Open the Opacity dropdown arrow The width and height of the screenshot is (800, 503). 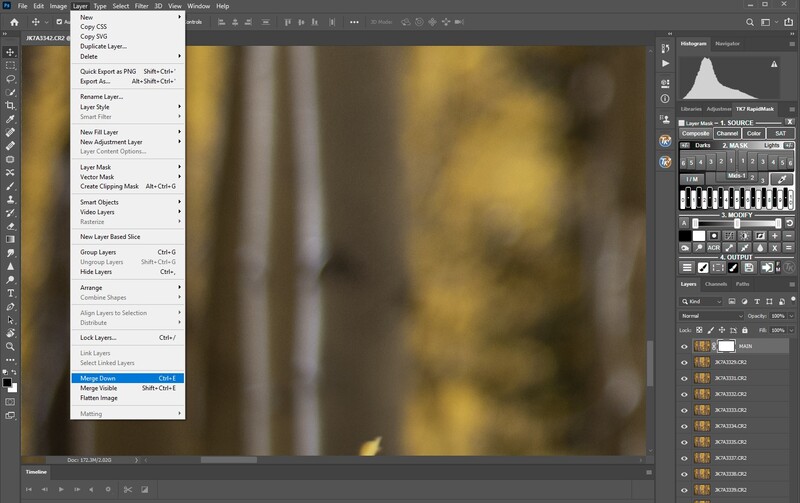pyautogui.click(x=791, y=316)
